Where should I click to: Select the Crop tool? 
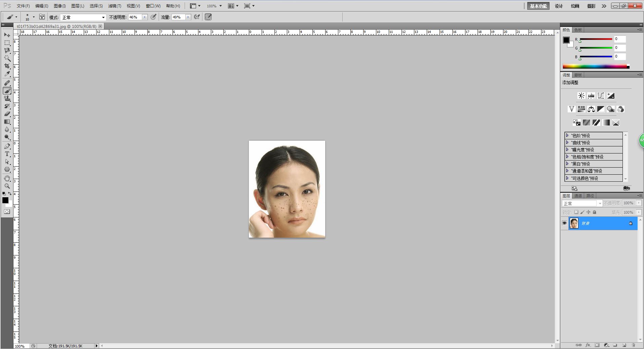(7, 66)
